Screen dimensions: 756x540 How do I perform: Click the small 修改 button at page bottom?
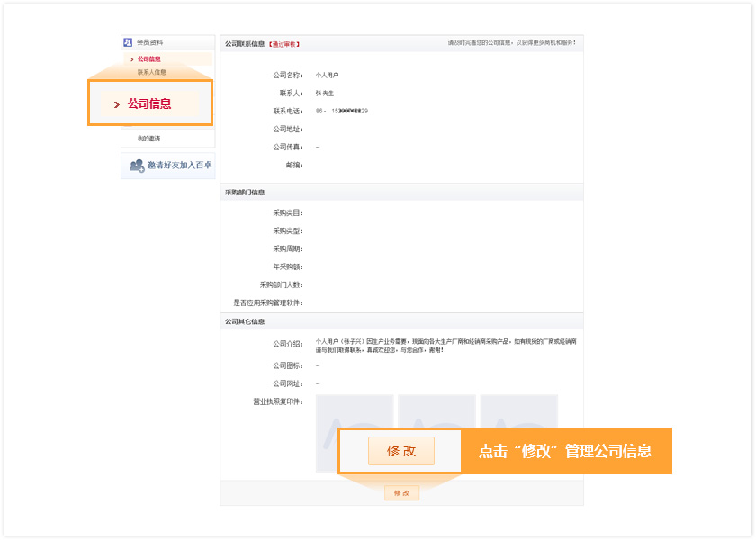(401, 493)
